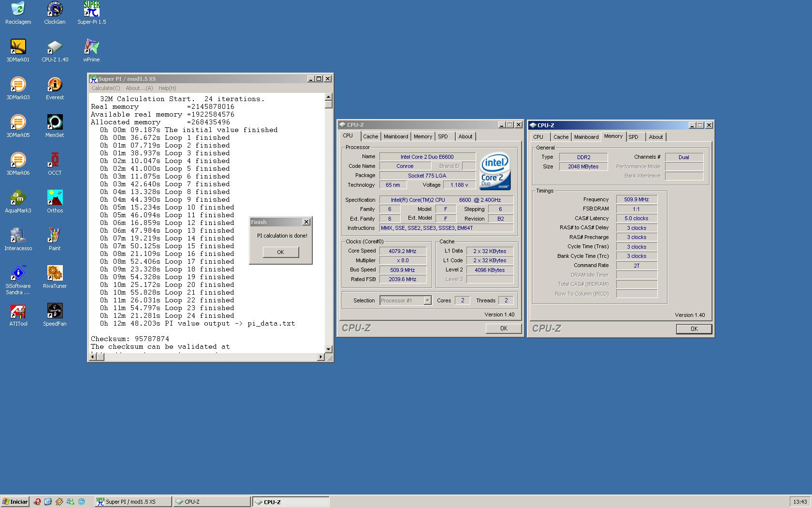The width and height of the screenshot is (812, 508).
Task: Open the Mainboard tab in right CPU-Z window
Action: pos(586,137)
